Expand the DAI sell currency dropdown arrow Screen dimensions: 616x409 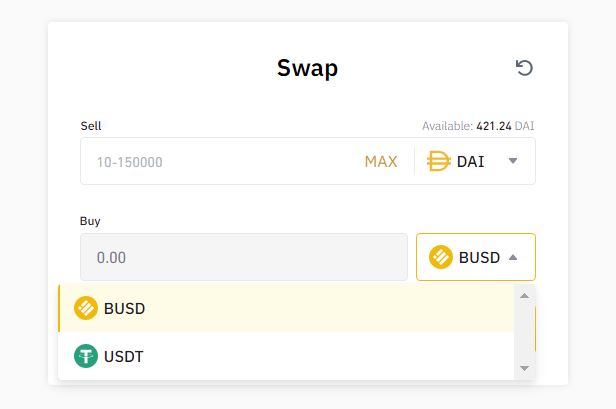tap(513, 161)
